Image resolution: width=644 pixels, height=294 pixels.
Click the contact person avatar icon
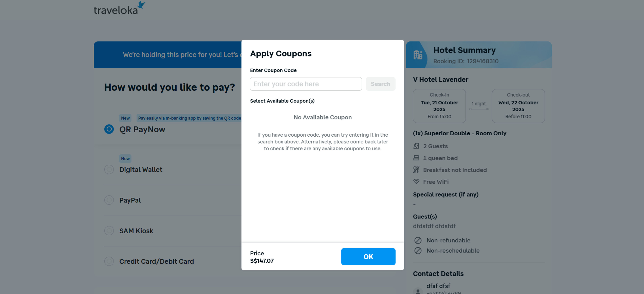coord(418,291)
